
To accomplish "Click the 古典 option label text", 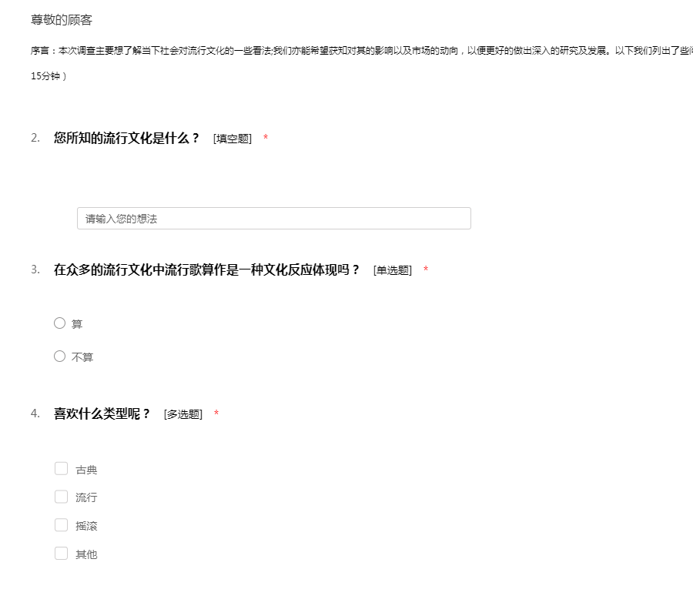I will (x=86, y=470).
